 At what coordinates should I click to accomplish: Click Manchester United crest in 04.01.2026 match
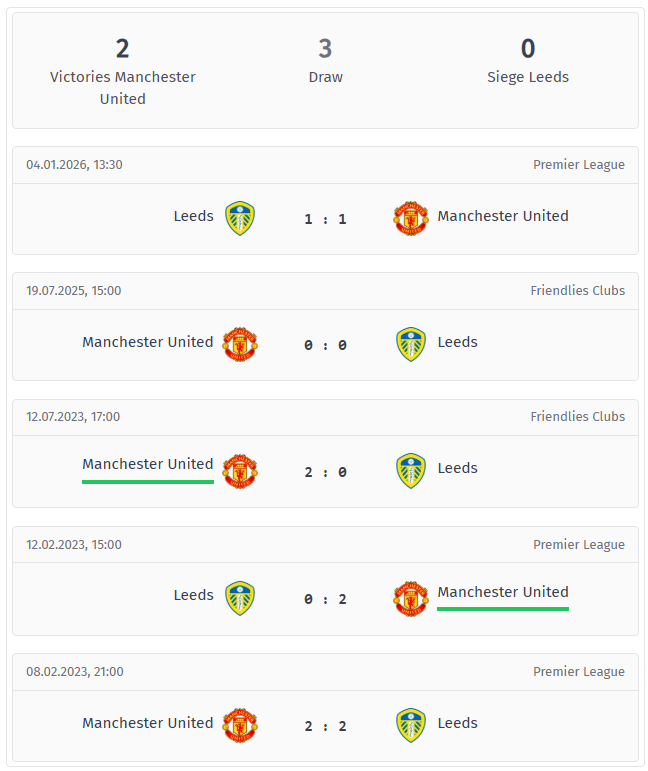pyautogui.click(x=410, y=218)
